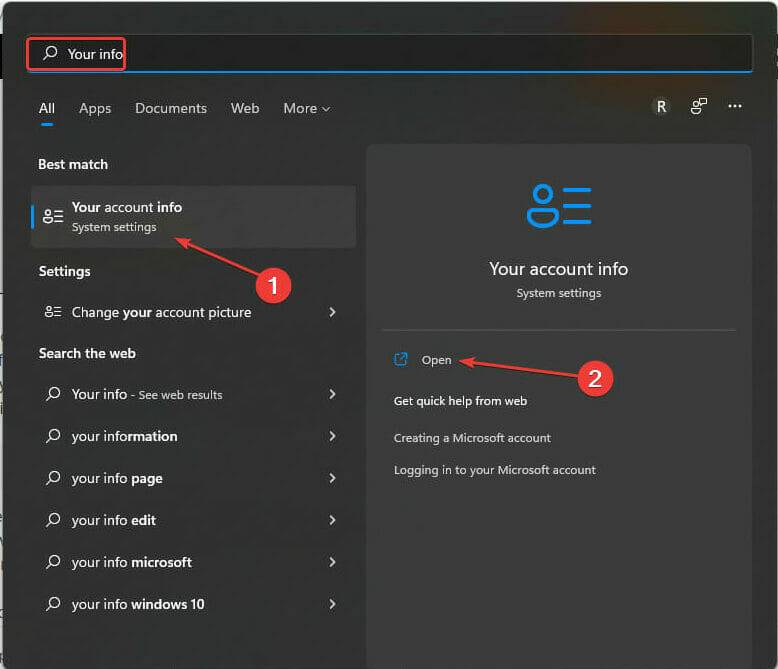Expand the More filter dropdown
The image size is (778, 669).
coord(306,108)
